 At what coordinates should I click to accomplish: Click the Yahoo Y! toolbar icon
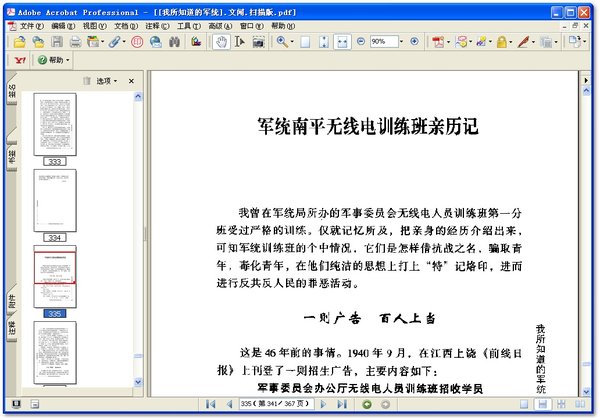20,60
